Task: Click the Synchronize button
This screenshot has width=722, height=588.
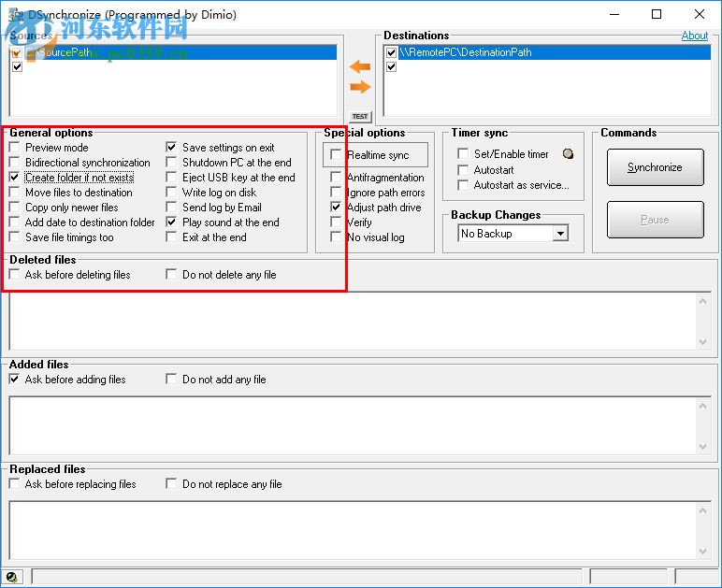Action: (656, 167)
